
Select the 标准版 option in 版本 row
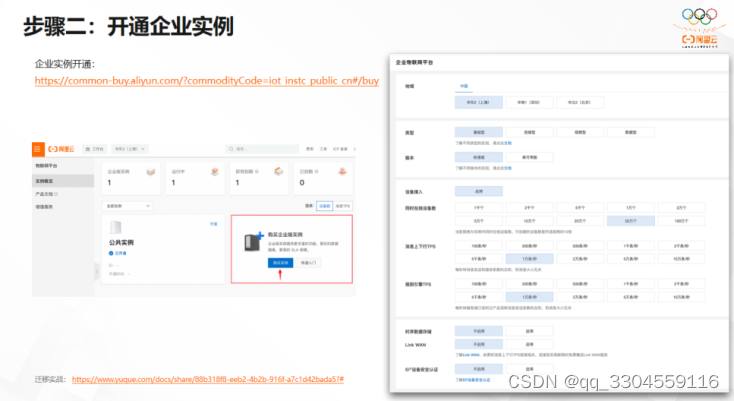pyautogui.click(x=478, y=157)
